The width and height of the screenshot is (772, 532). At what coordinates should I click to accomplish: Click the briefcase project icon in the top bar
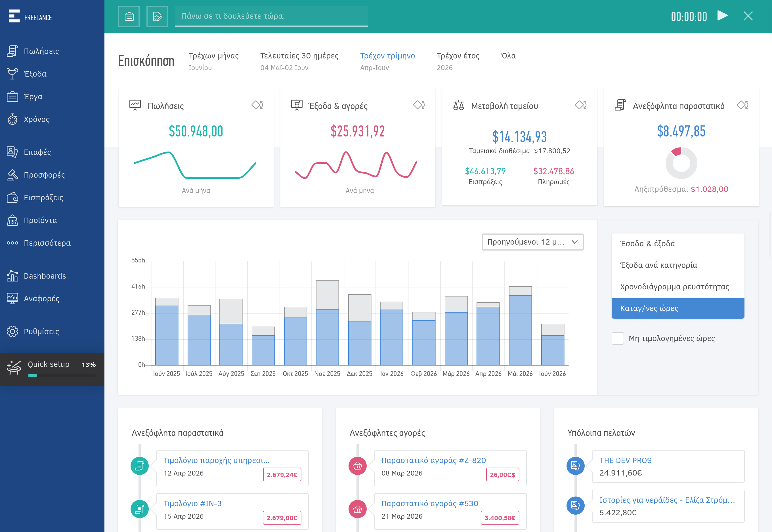(x=129, y=16)
